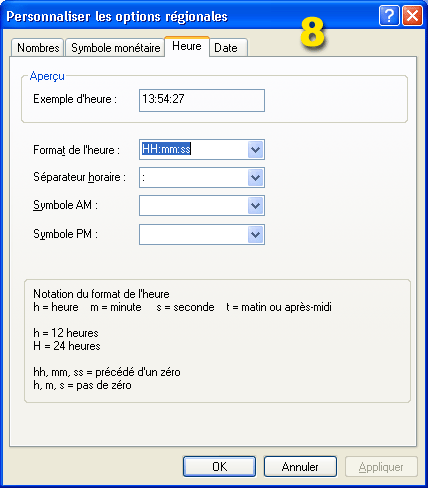Click the question mark help icon
The height and width of the screenshot is (488, 428).
(389, 15)
